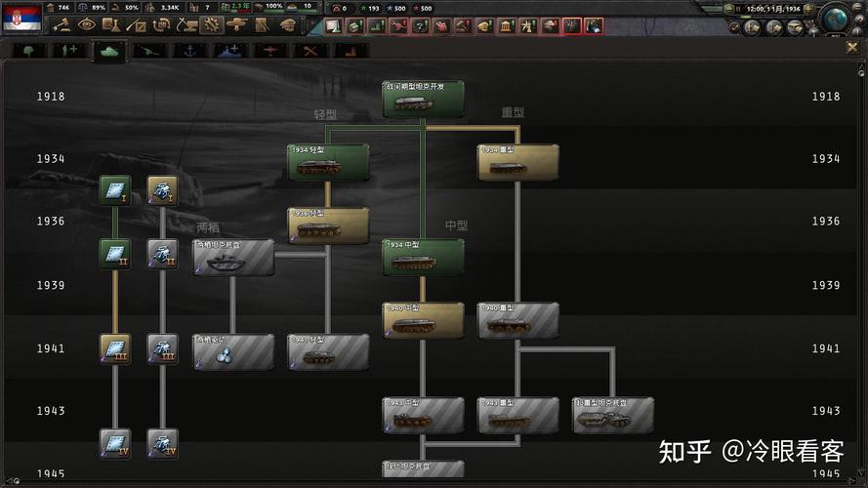This screenshot has height=488, width=868.
Task: Click the columned building alert icon
Action: click(507, 26)
